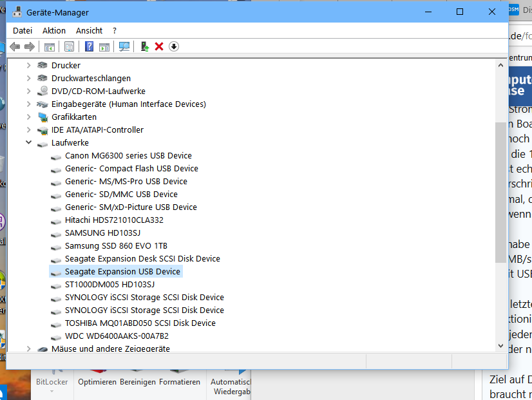Click Bereinigen in the background ribbon
This screenshot has width=532, height=400.
point(138,382)
